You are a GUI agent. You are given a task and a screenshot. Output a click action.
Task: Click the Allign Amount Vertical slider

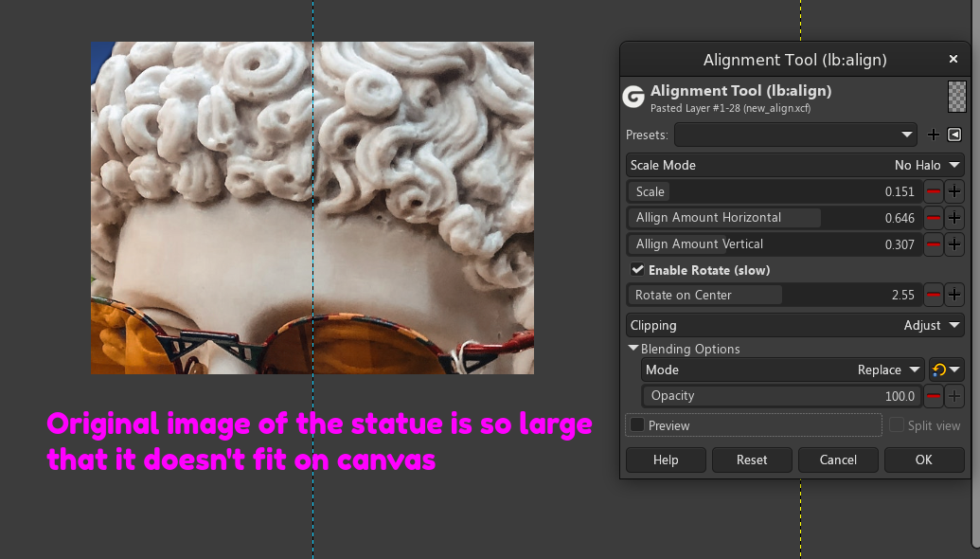(775, 243)
